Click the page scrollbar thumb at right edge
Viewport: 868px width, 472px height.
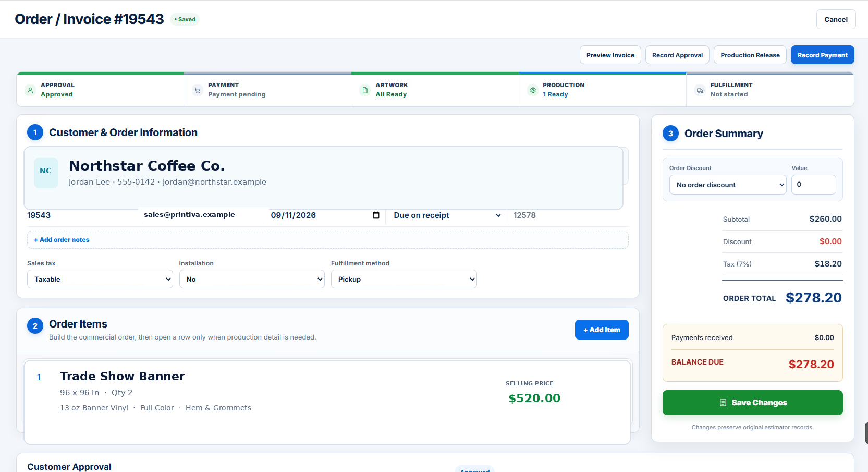[x=866, y=433]
